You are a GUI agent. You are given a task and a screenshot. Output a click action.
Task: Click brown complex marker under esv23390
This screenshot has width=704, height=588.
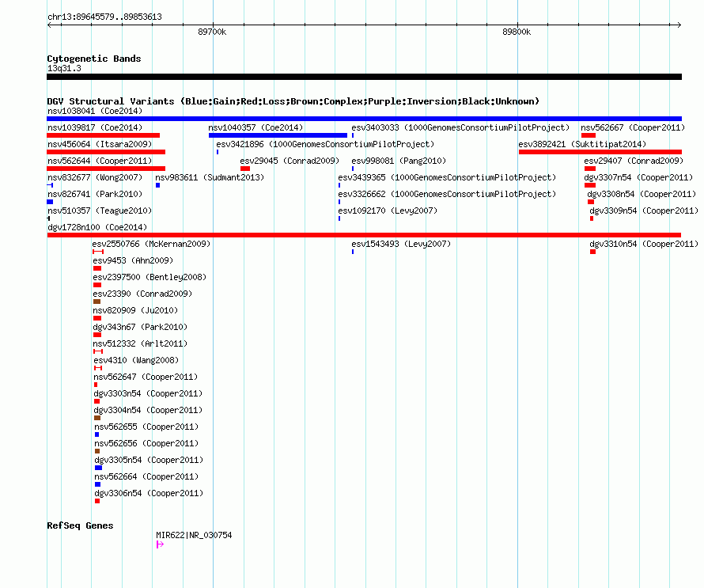click(x=97, y=302)
